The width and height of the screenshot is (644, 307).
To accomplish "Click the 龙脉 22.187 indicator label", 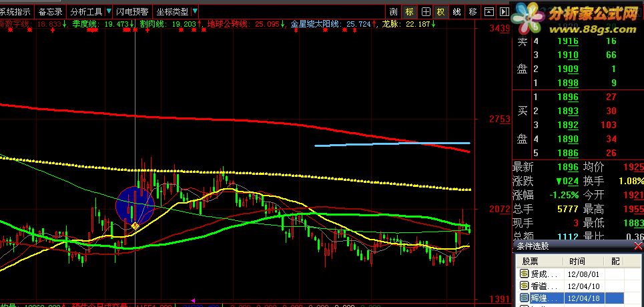I will click(x=408, y=24).
